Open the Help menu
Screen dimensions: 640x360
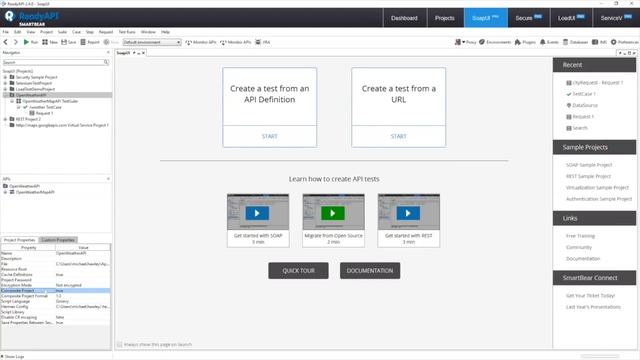pos(165,32)
